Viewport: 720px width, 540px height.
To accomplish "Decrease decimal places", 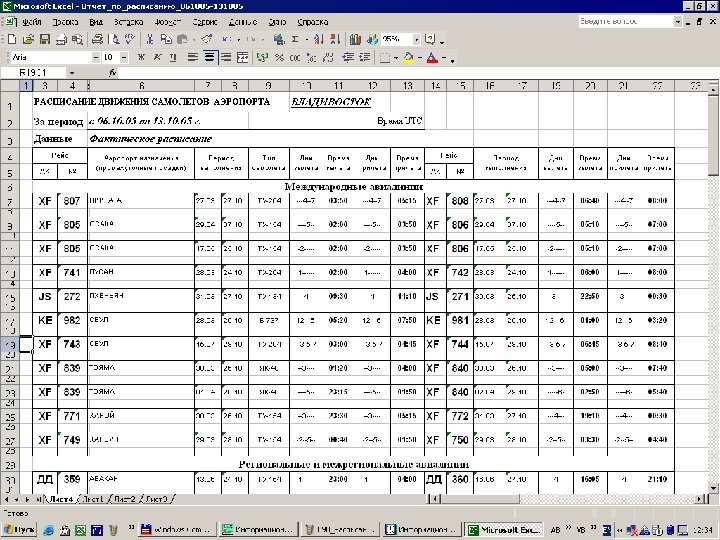I will (x=328, y=57).
